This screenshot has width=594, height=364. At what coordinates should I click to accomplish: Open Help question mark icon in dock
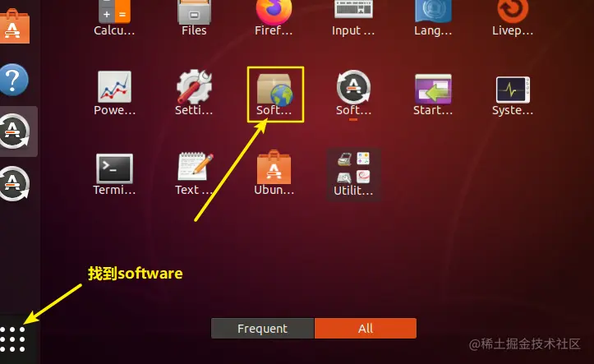[14, 80]
